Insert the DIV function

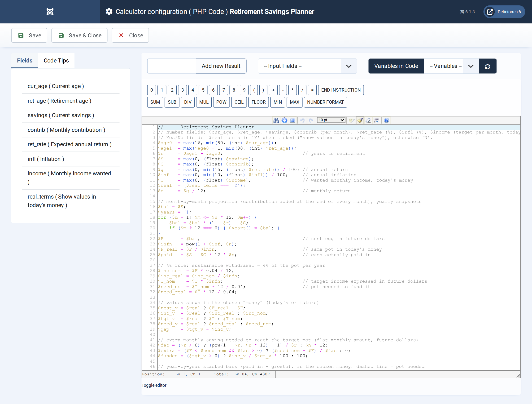click(188, 102)
